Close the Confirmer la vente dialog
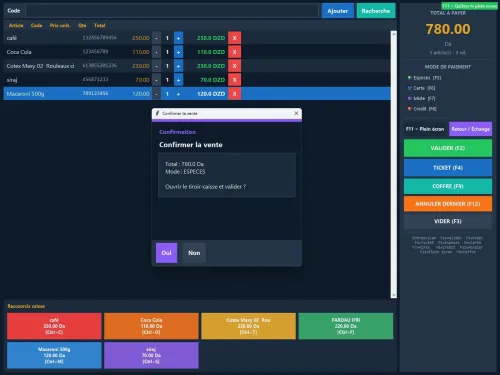The height and width of the screenshot is (375, 500). [x=296, y=113]
